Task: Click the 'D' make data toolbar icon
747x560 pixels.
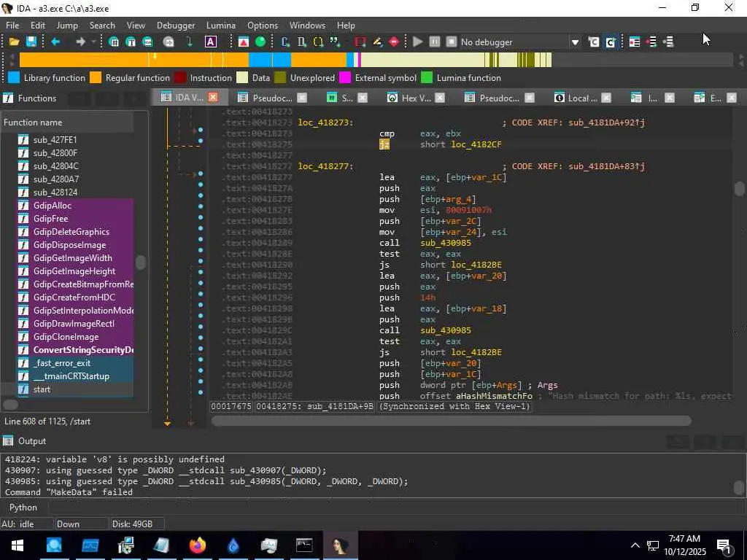Action: 302,42
